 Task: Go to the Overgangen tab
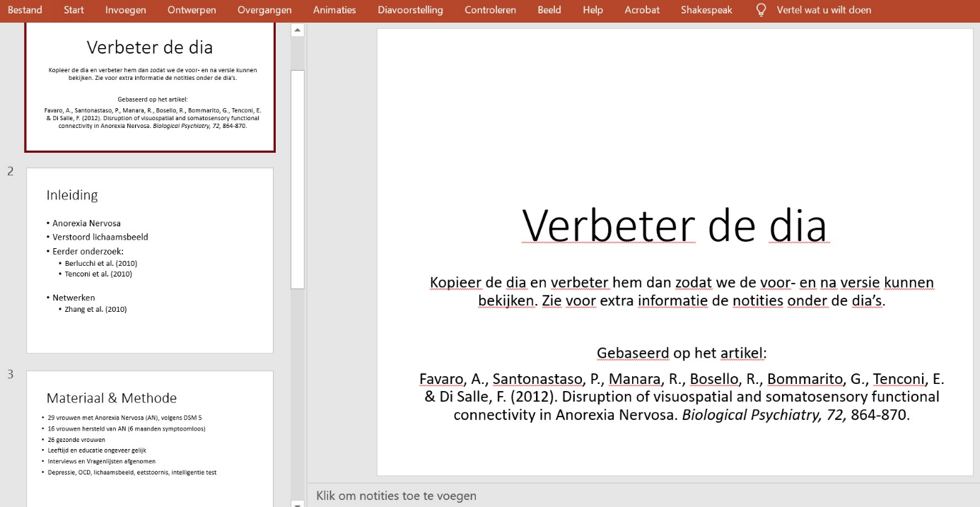pos(264,10)
